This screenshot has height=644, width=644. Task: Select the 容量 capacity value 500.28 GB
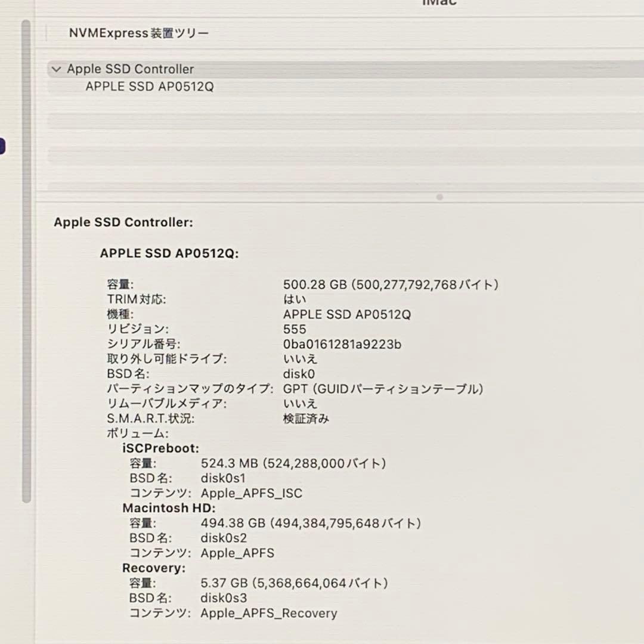pyautogui.click(x=391, y=284)
